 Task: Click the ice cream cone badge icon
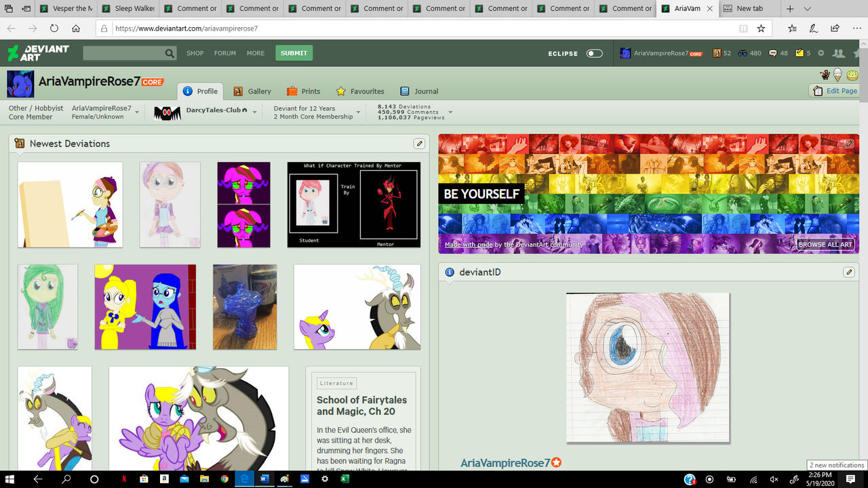[x=838, y=75]
